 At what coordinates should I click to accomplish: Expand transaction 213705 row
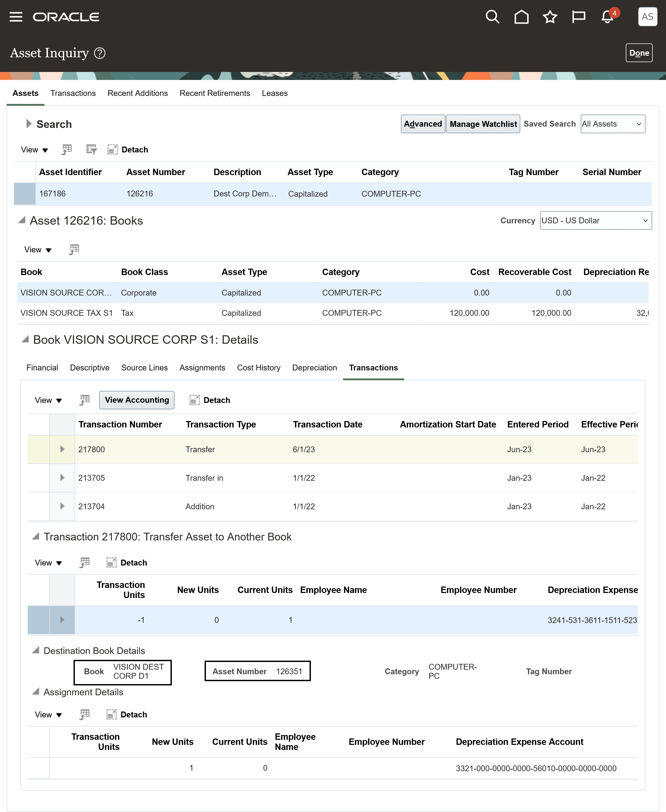click(x=62, y=477)
